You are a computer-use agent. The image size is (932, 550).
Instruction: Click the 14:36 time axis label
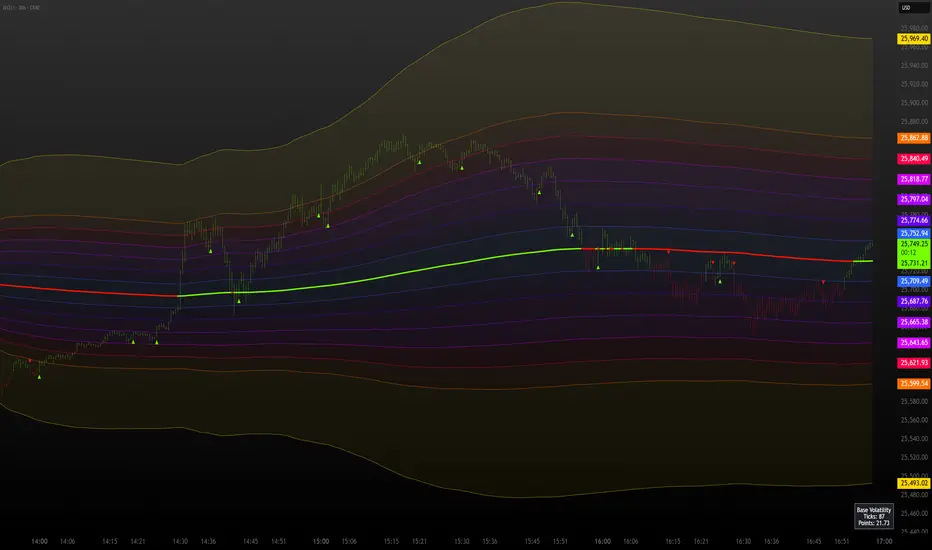pos(208,542)
